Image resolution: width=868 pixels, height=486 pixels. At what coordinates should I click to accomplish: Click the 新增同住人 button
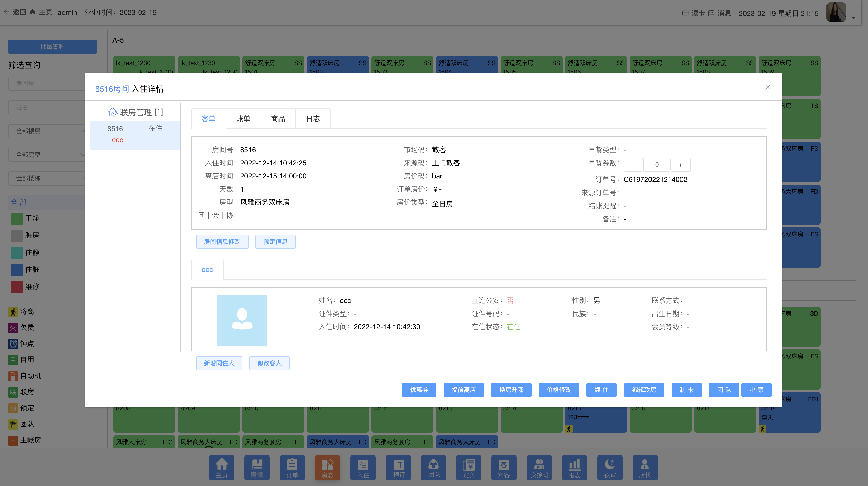point(219,363)
